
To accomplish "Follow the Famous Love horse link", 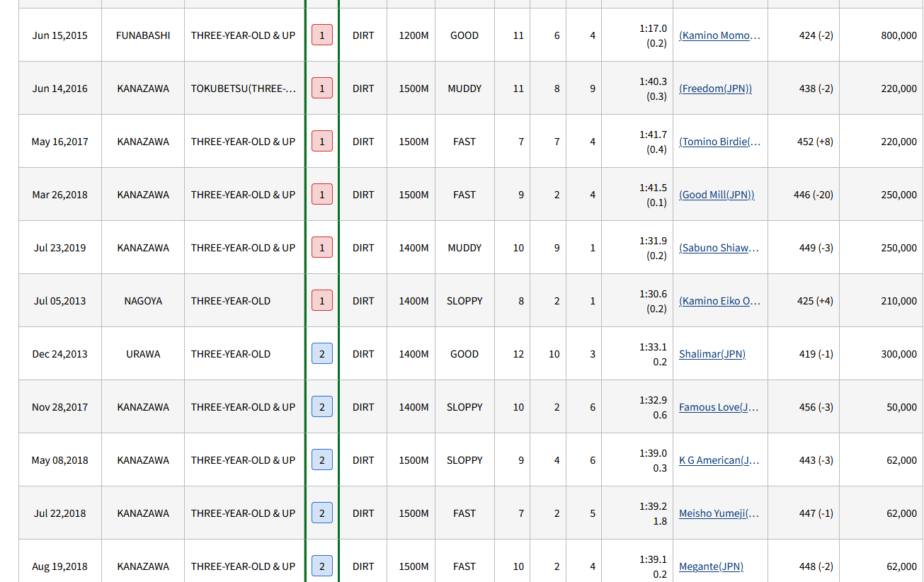I will pyautogui.click(x=719, y=407).
